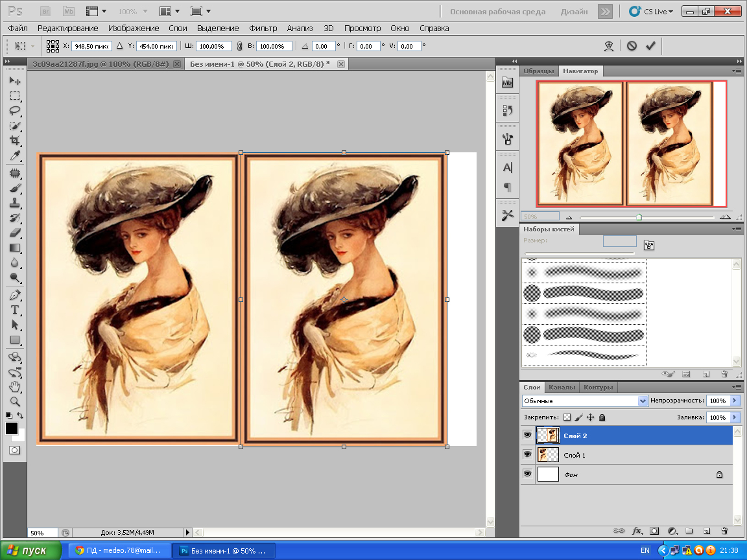This screenshot has width=747, height=560.
Task: Select the Quick Selection tool
Action: click(x=15, y=126)
